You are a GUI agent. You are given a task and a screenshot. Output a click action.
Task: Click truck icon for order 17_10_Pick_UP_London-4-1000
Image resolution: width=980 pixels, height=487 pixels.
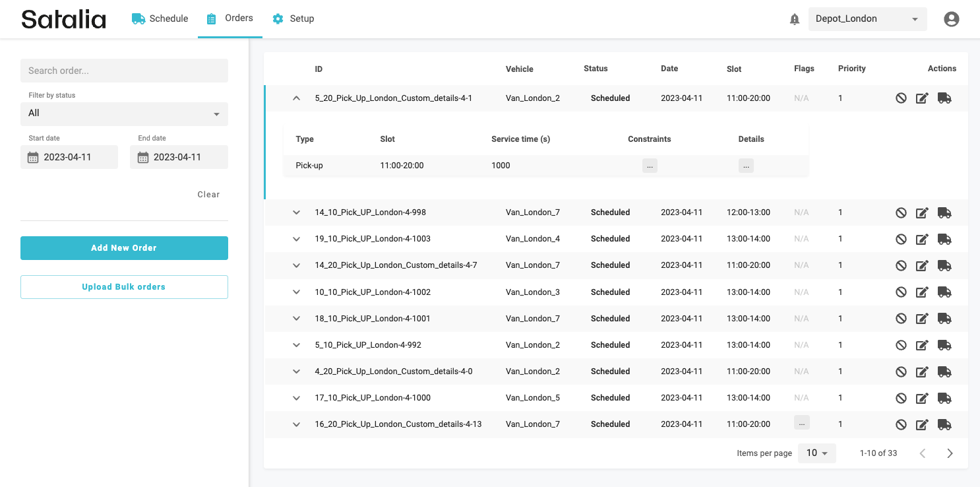coord(944,398)
